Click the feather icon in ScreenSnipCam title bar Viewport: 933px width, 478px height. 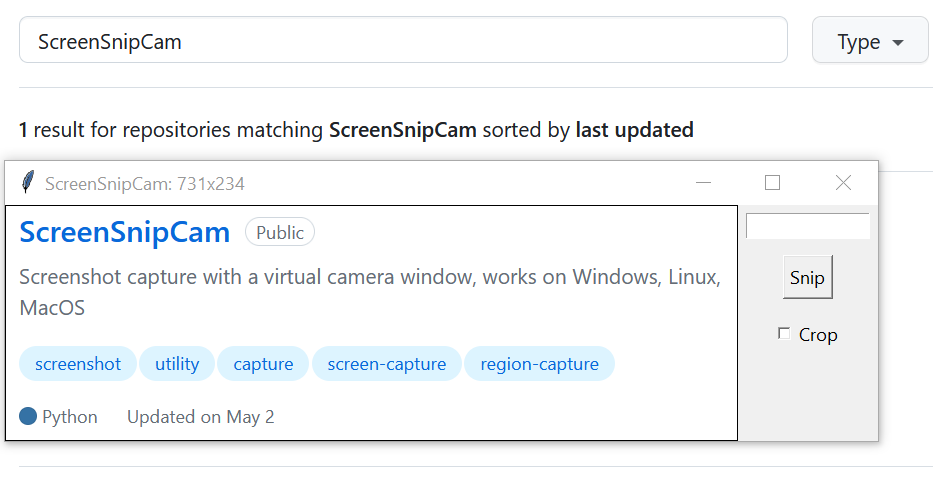click(x=27, y=182)
